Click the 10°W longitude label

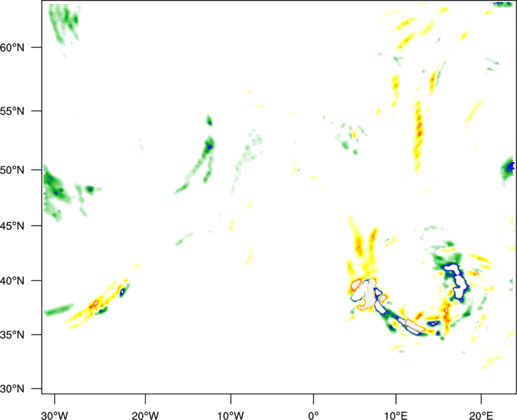click(231, 415)
